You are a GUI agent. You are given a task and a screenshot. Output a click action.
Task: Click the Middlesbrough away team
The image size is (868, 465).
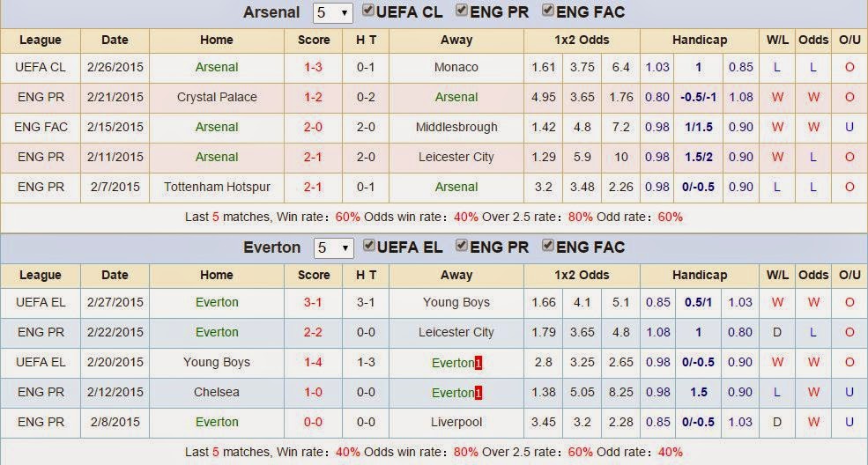click(456, 127)
